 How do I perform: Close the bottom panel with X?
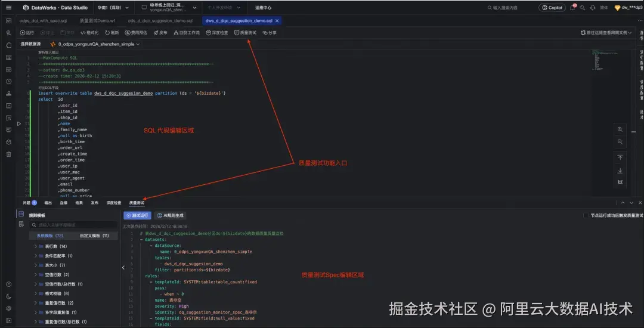point(640,203)
